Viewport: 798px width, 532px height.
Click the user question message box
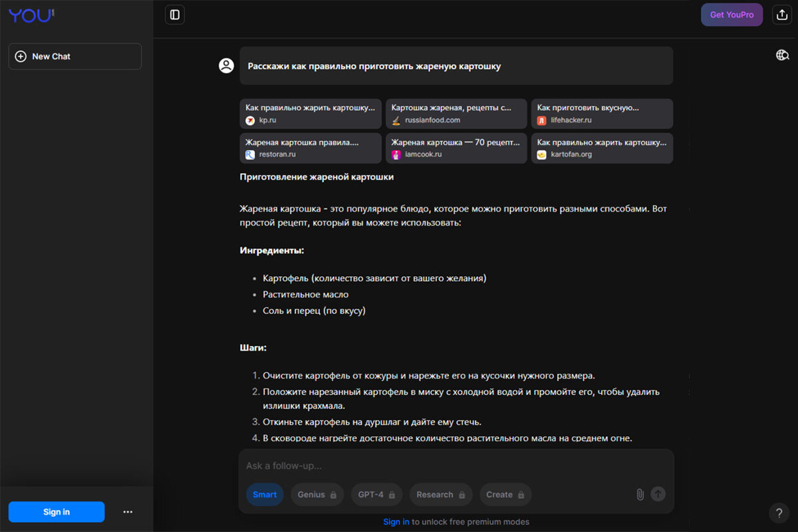click(x=456, y=66)
